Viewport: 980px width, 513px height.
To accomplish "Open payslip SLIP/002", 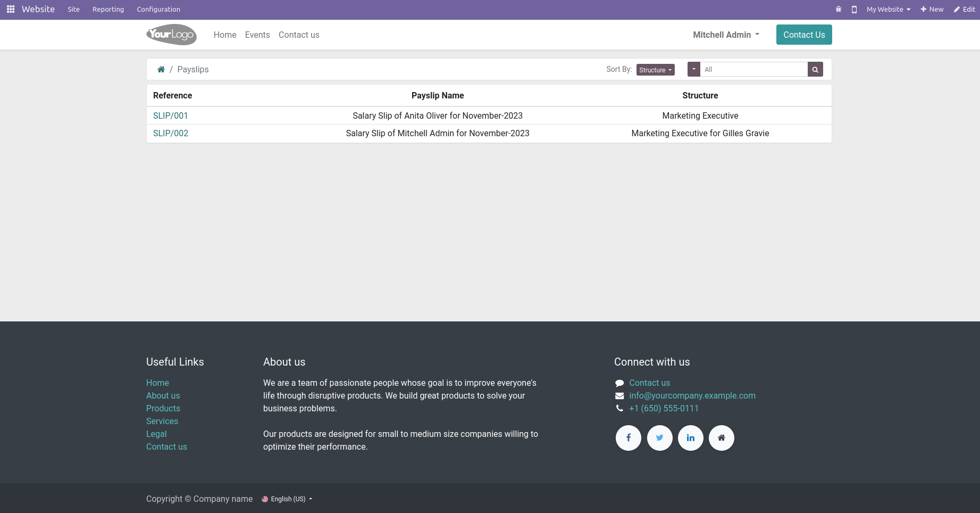I will pos(171,133).
